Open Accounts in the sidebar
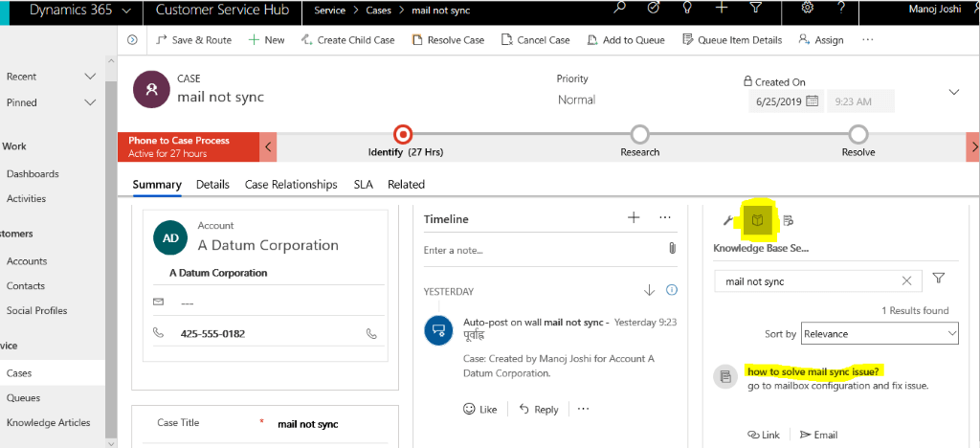 [27, 261]
